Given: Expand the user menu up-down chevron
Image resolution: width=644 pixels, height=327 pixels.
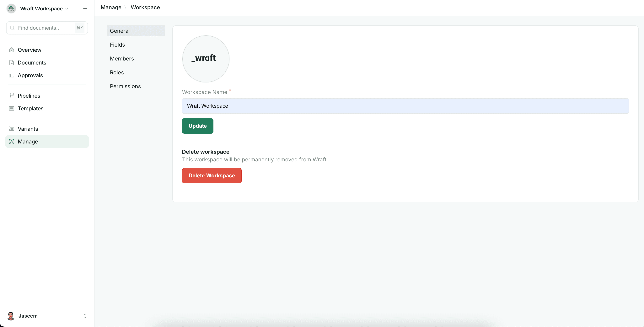Looking at the screenshot, I should point(85,316).
